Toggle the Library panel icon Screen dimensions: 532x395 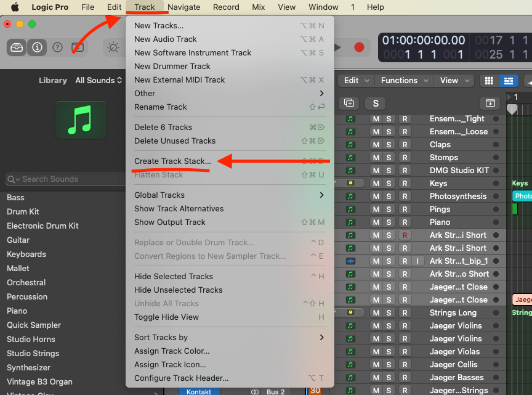[x=16, y=47]
